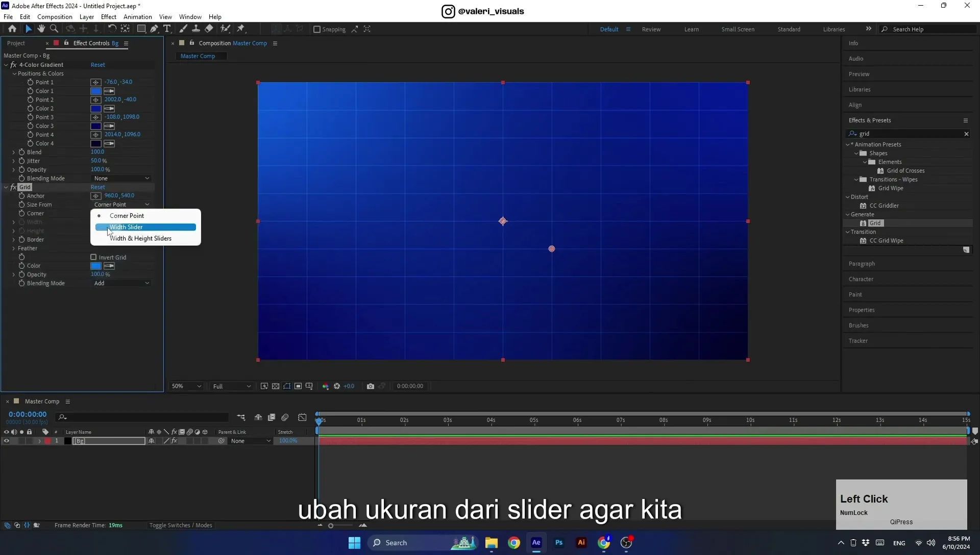Open the Color 1 blue swatch
This screenshot has width=980, height=555.
(96, 91)
